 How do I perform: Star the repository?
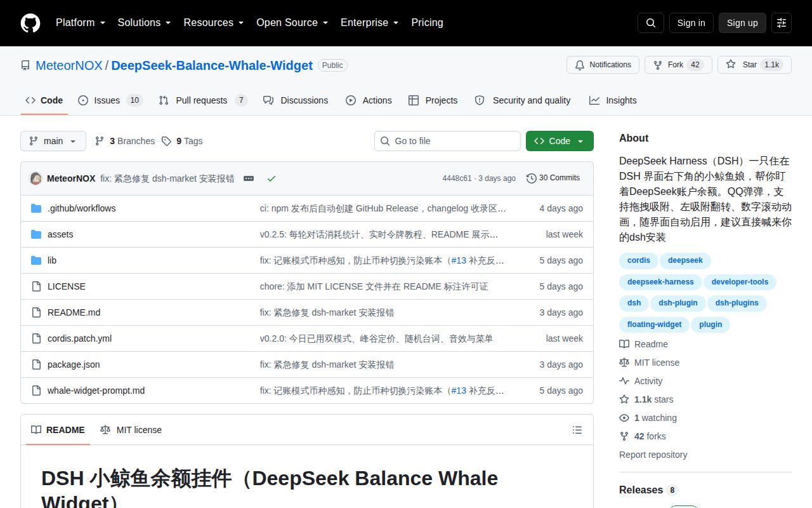pos(754,65)
